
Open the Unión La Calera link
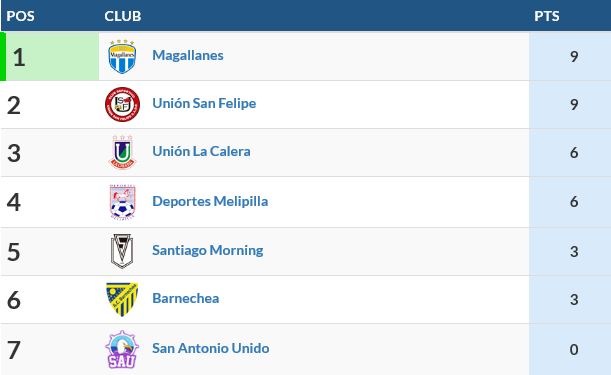pyautogui.click(x=201, y=151)
